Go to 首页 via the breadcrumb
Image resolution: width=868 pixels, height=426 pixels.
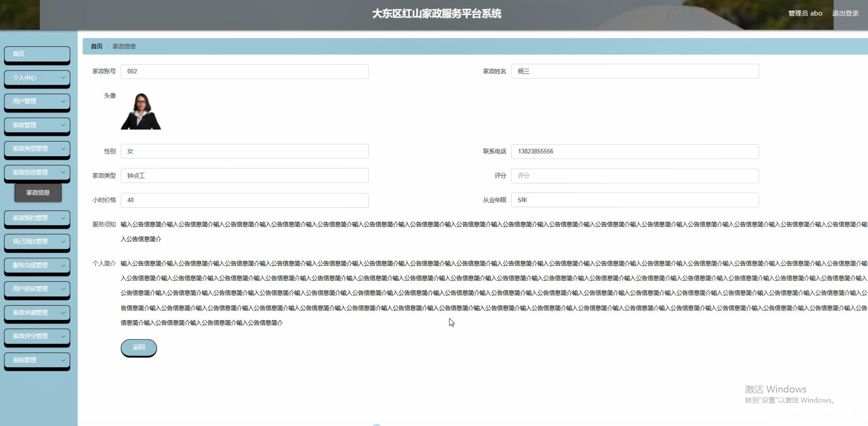96,46
